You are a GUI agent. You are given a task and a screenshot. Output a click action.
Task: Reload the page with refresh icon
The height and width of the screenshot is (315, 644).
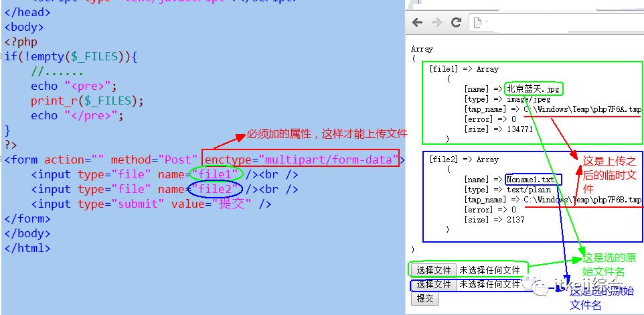click(456, 22)
